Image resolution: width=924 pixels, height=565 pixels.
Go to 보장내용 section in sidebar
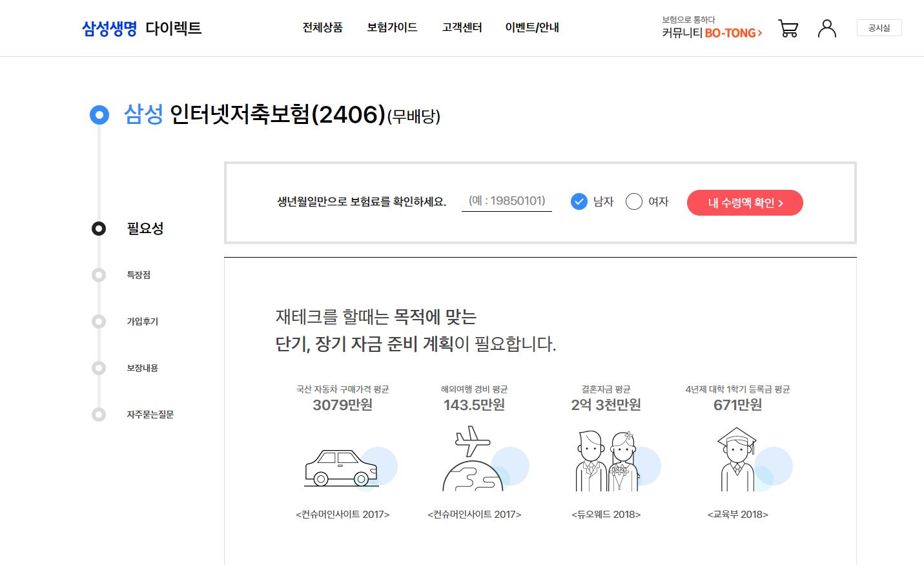(142, 368)
